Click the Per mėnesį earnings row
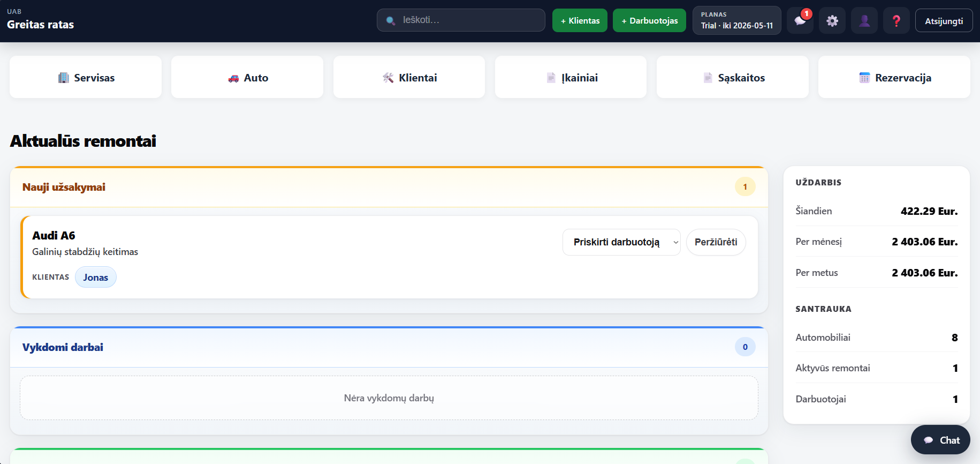This screenshot has width=980, height=464. pos(877,242)
